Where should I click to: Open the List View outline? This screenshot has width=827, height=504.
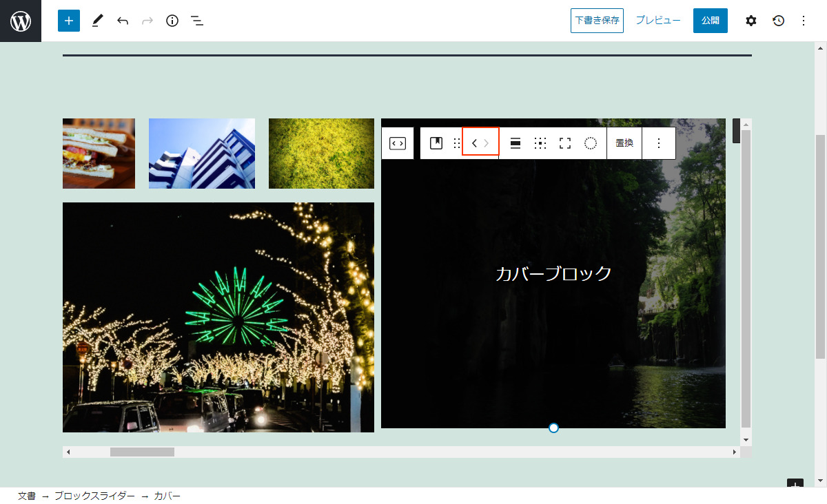pyautogui.click(x=197, y=21)
